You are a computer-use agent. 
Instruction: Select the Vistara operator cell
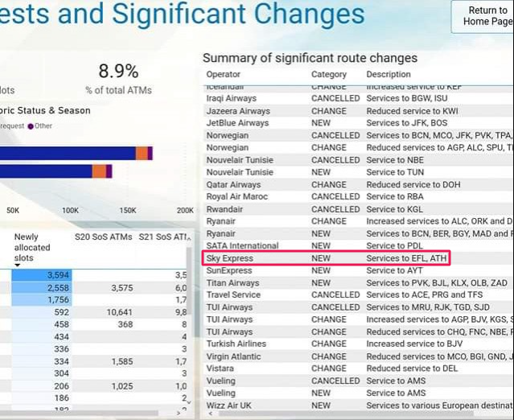click(220, 369)
